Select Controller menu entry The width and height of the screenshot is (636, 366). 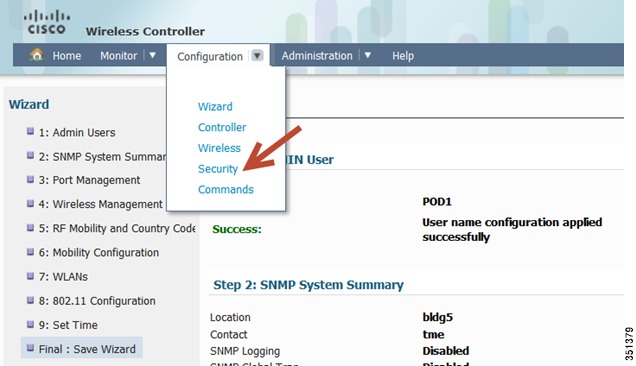point(222,127)
